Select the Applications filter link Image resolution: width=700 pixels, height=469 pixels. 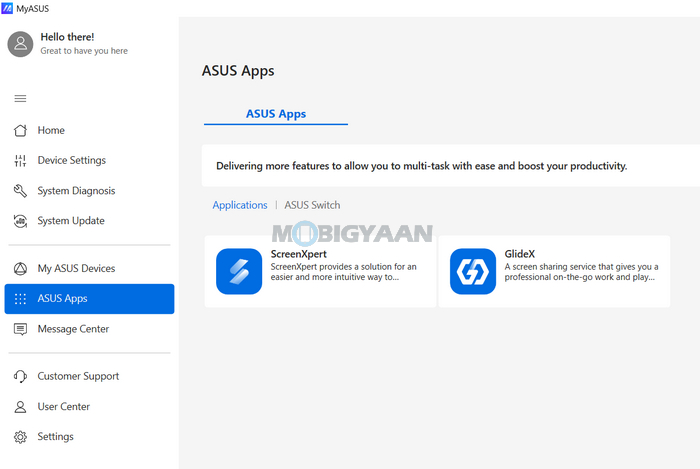click(x=240, y=205)
